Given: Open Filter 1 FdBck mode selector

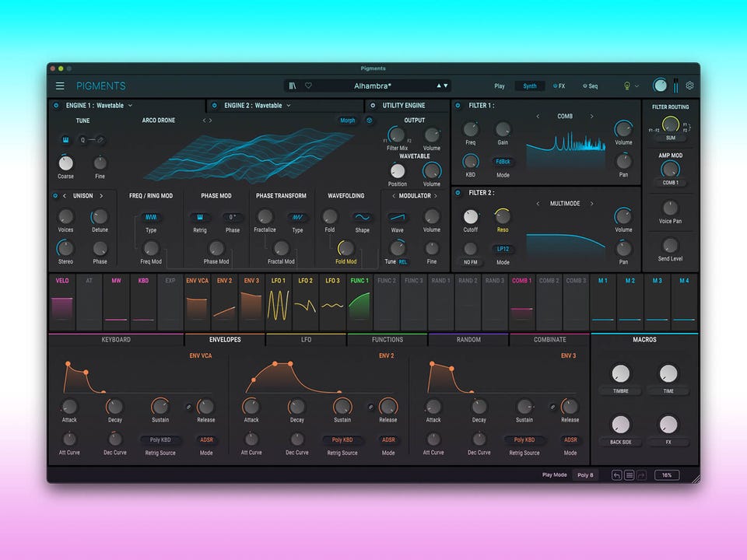Looking at the screenshot, I should click(x=503, y=162).
